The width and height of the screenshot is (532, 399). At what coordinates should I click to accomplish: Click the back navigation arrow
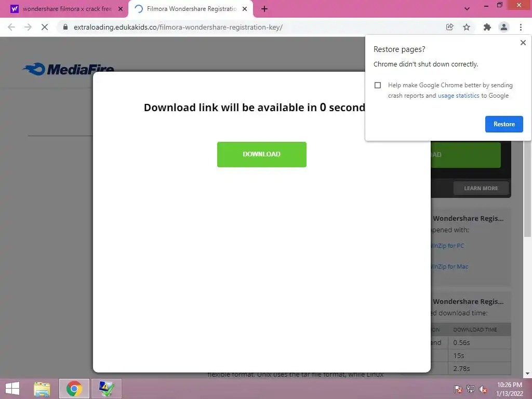coord(11,27)
